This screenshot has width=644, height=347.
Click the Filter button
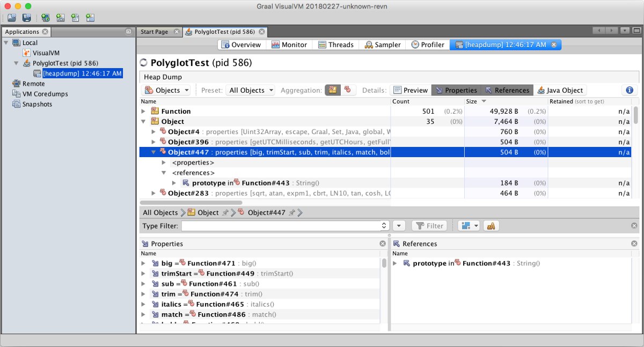tap(430, 226)
